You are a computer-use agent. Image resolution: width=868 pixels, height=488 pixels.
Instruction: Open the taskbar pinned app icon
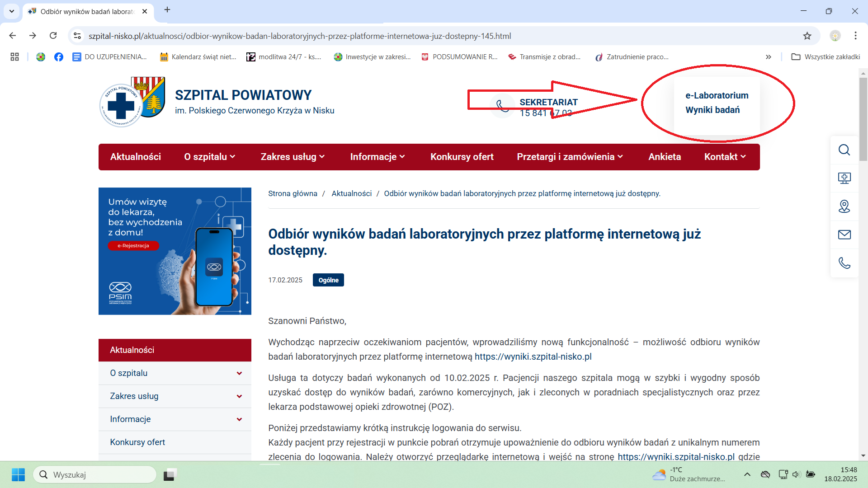[x=170, y=475]
